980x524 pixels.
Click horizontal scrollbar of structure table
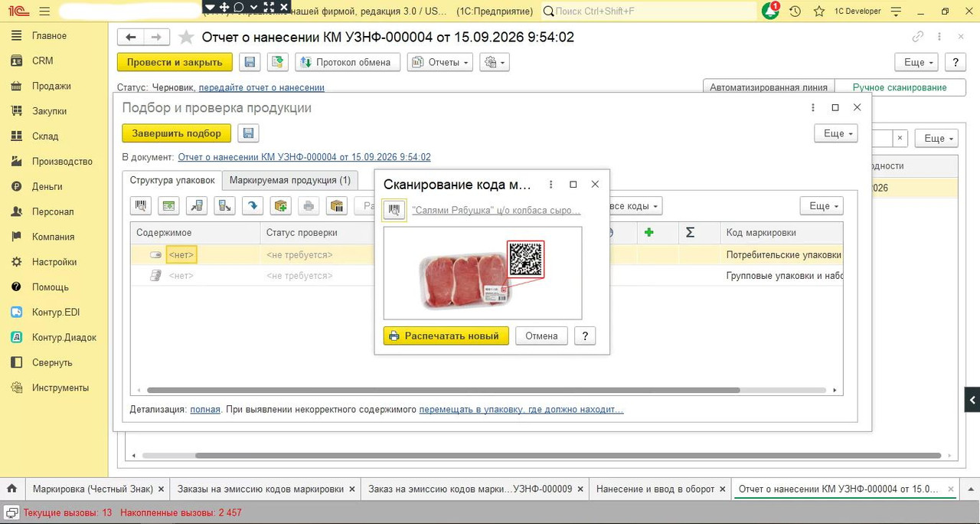(443, 390)
